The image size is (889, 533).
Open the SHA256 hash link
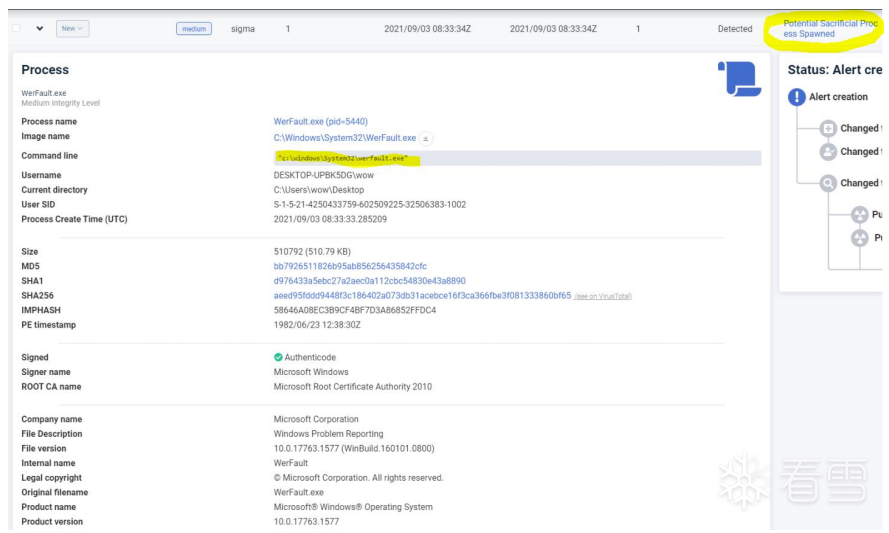(422, 295)
